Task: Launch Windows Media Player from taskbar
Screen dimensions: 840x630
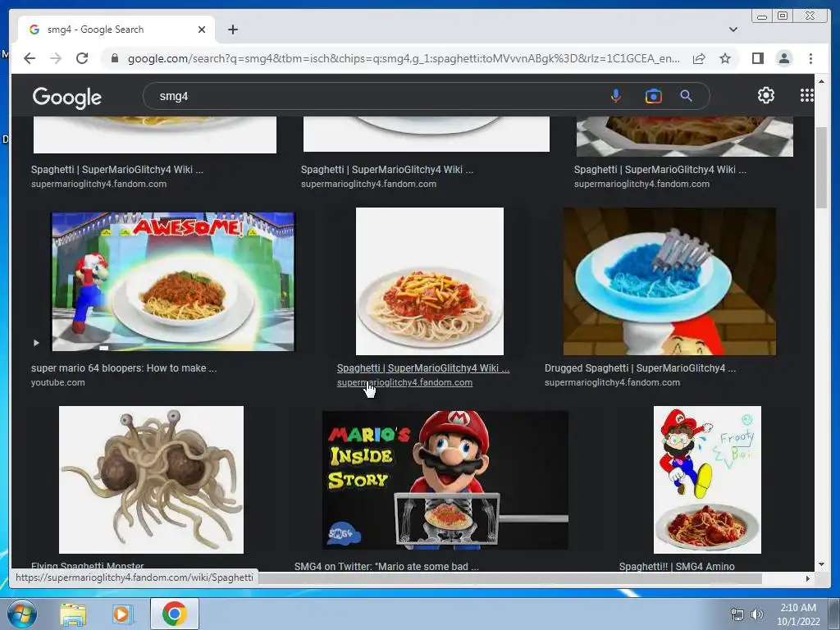Action: coord(122,614)
